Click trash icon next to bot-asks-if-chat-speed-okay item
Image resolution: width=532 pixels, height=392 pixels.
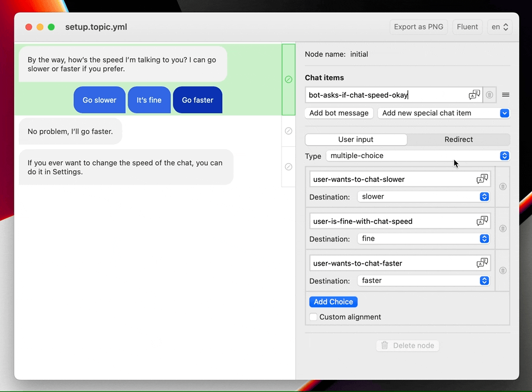[489, 95]
